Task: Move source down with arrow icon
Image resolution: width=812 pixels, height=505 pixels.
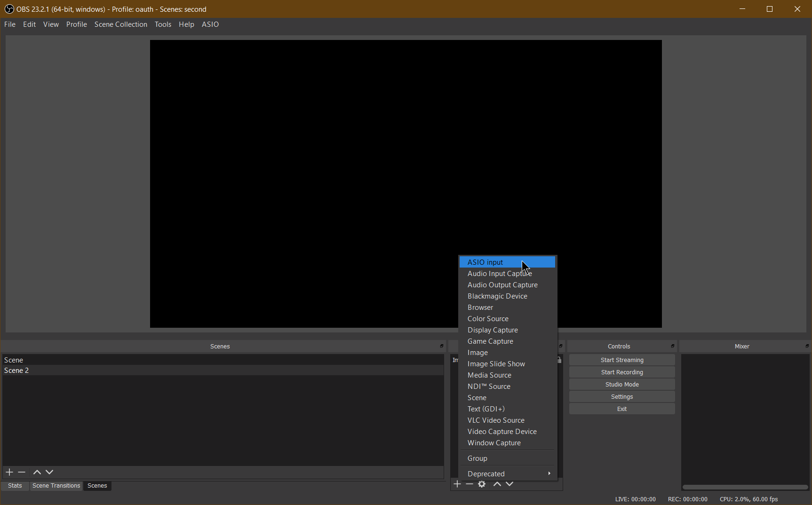Action: tap(509, 484)
